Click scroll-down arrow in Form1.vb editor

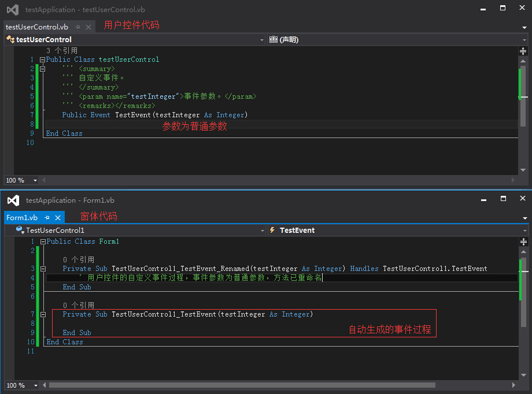click(523, 375)
